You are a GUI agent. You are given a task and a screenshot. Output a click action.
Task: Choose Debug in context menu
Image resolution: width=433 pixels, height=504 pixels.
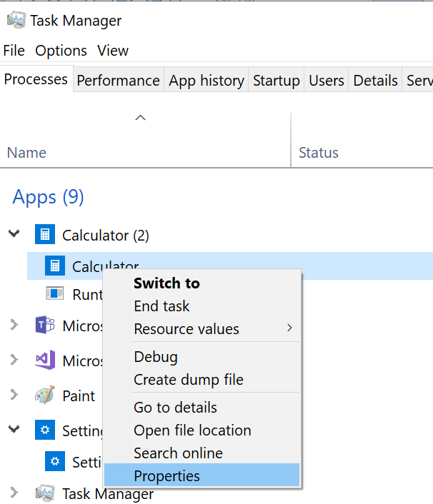[x=202, y=357]
